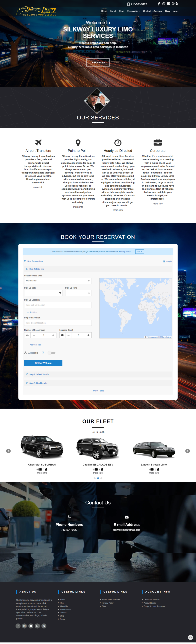Click the Pick-Up Location input field
This screenshot has height=644, width=196.
coord(58,305)
